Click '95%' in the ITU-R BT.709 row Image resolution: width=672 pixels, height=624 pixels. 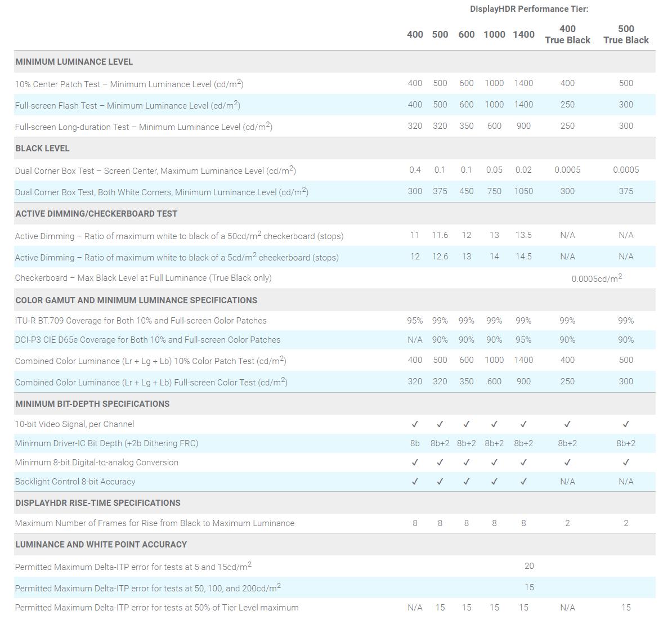click(x=414, y=321)
